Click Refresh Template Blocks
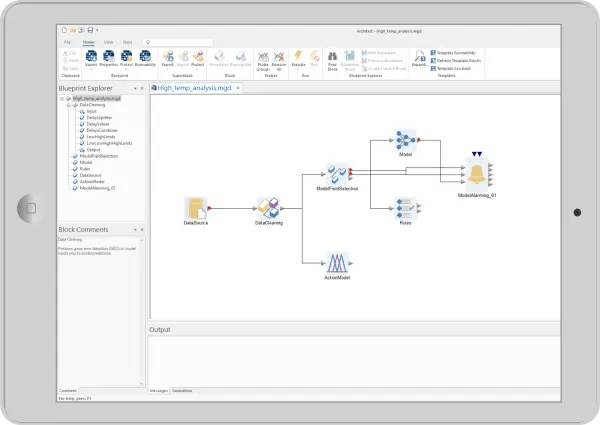Viewport: 600px width, 425px height. (x=455, y=59)
